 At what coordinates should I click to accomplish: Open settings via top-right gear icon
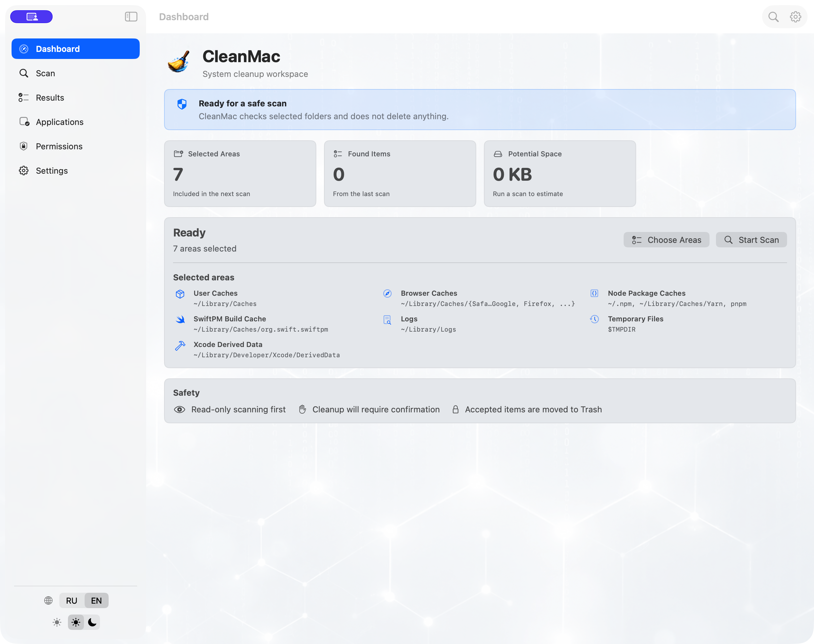[x=795, y=17]
